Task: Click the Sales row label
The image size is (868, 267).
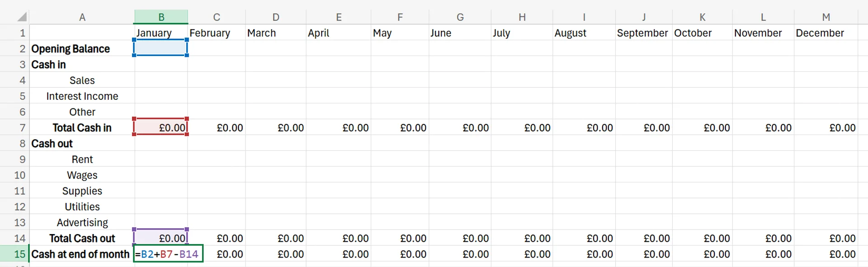Action: 82,80
